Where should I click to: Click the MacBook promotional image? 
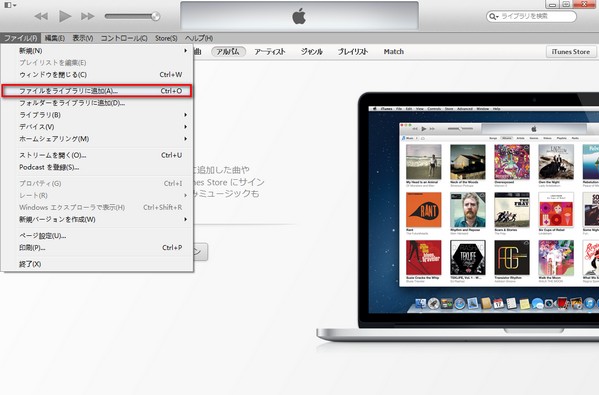click(x=458, y=218)
